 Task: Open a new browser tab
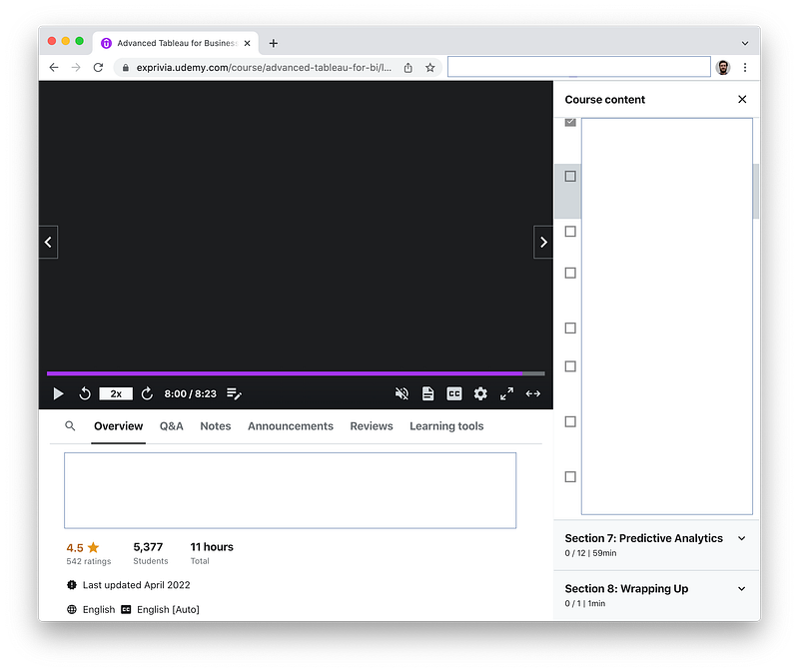[274, 43]
